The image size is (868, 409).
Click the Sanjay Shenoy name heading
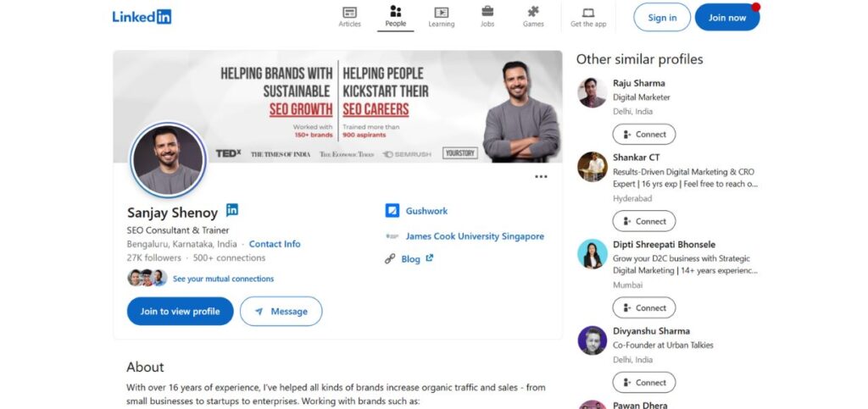172,213
